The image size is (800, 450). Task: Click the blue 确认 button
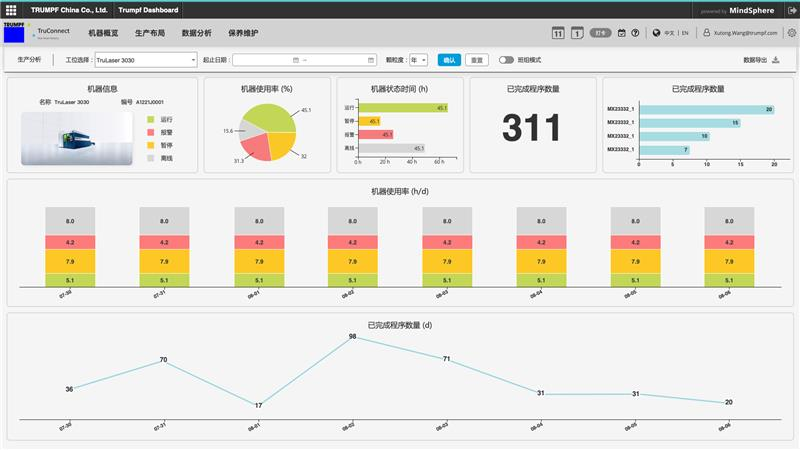(x=449, y=60)
